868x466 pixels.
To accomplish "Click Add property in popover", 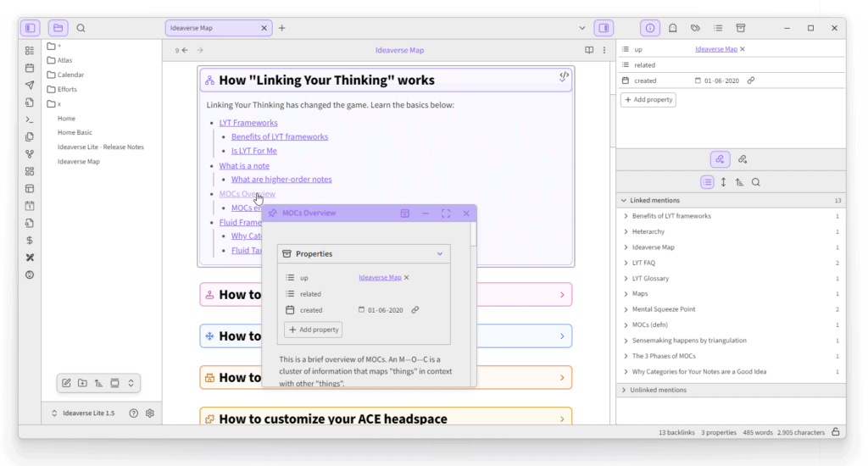I will click(314, 330).
